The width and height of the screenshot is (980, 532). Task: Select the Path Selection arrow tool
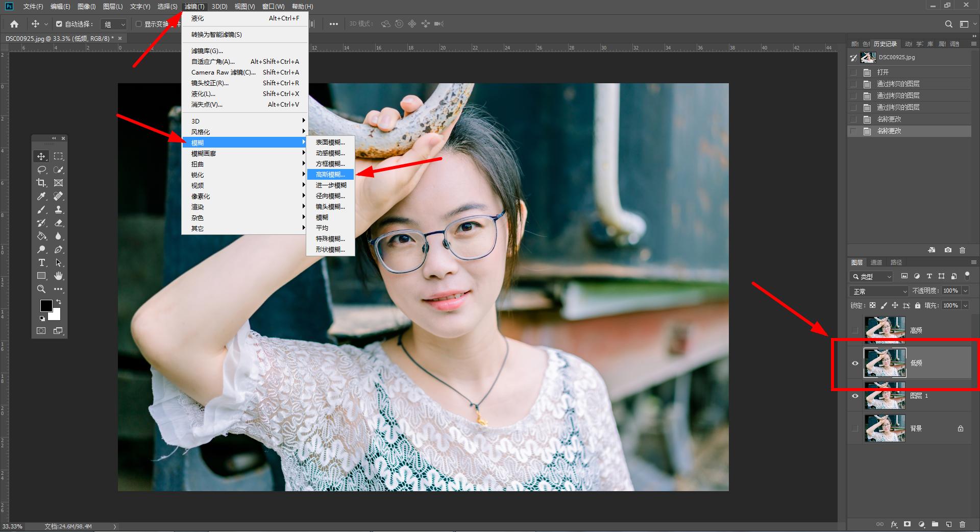59,262
